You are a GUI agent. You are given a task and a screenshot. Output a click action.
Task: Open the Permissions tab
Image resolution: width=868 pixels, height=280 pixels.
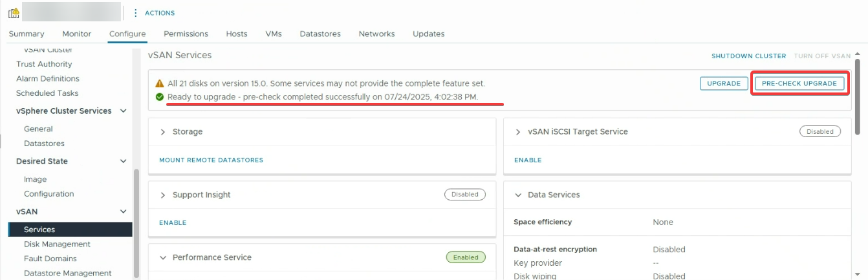(186, 34)
